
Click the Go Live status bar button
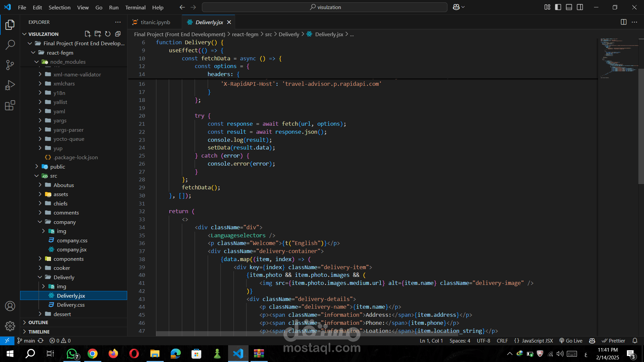point(571,341)
